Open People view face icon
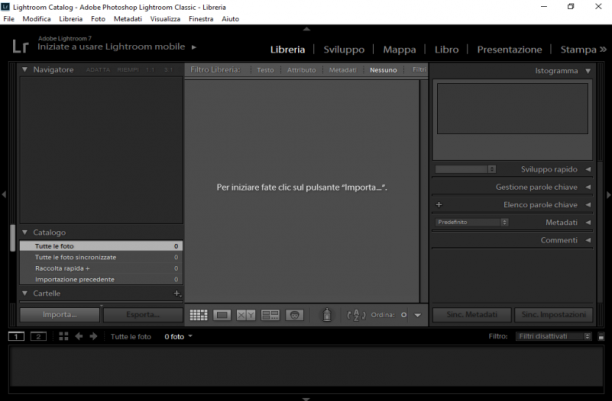 [294, 315]
